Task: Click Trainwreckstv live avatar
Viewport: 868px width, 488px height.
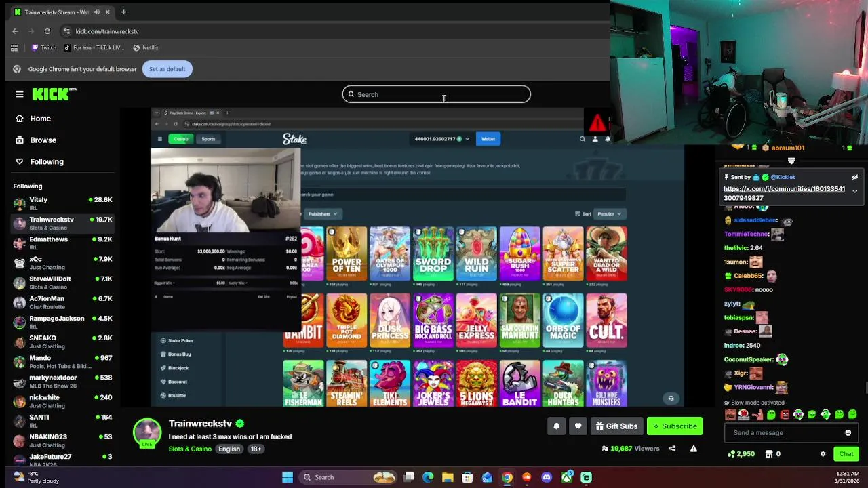Action: (147, 433)
